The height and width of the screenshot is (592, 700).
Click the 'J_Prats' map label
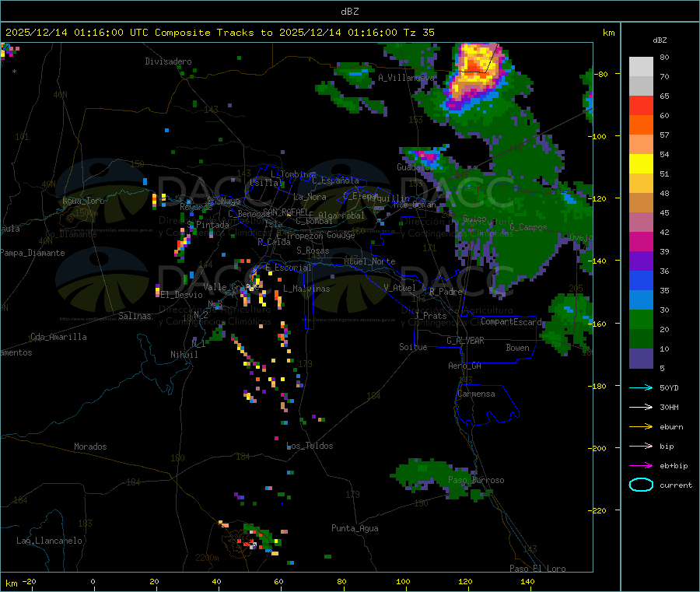tap(431, 316)
